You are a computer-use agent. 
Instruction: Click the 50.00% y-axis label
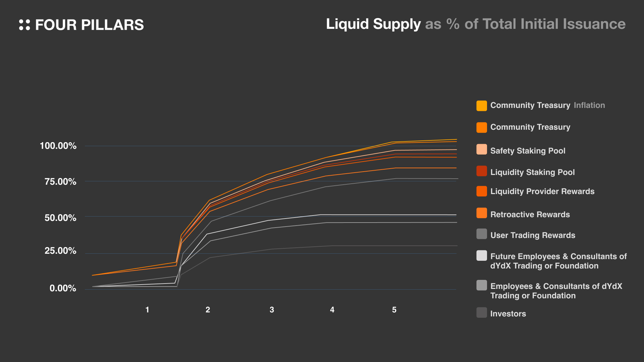click(x=60, y=218)
